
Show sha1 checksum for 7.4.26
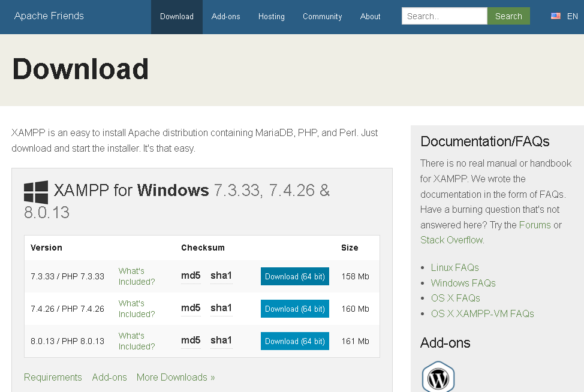[x=221, y=308]
